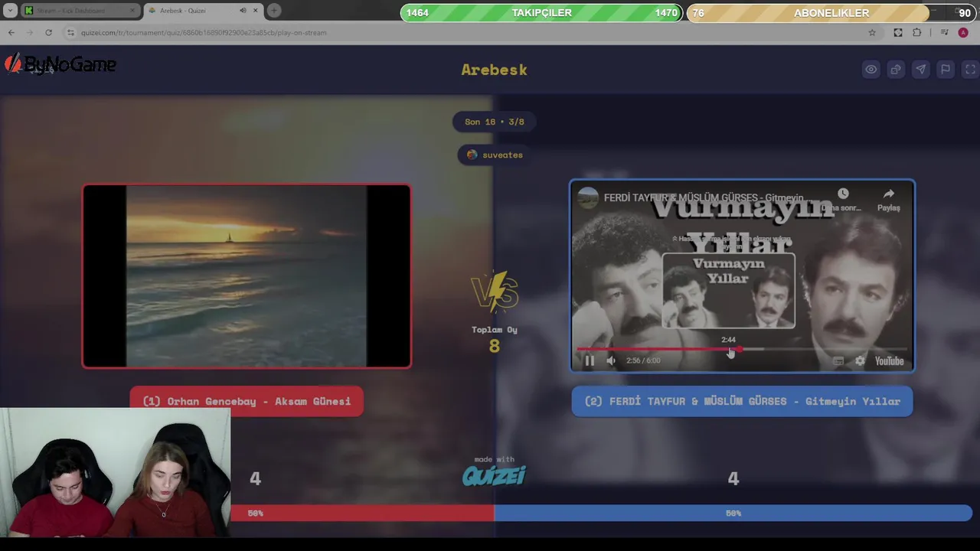Click the watch later clock icon
Image resolution: width=980 pixels, height=551 pixels.
pyautogui.click(x=843, y=194)
